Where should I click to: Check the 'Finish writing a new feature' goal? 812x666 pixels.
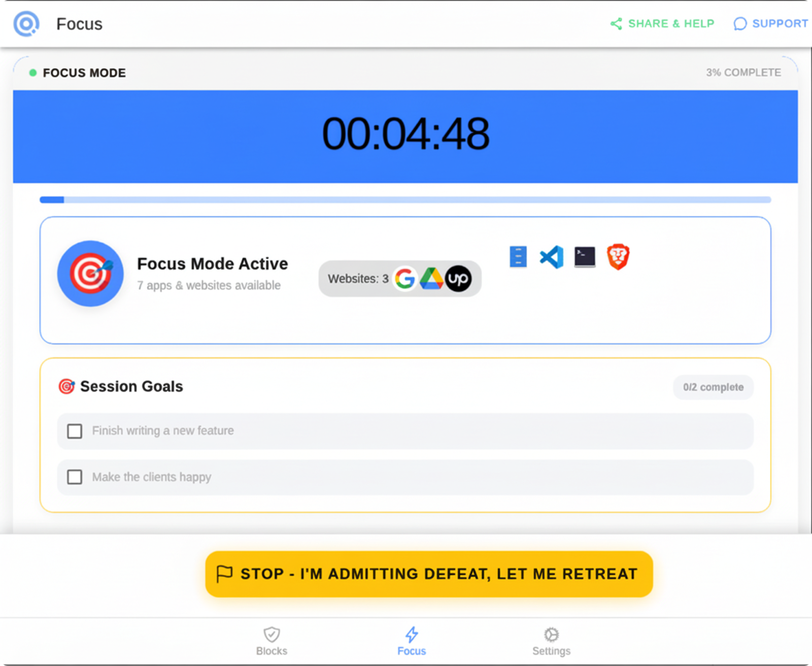click(75, 431)
